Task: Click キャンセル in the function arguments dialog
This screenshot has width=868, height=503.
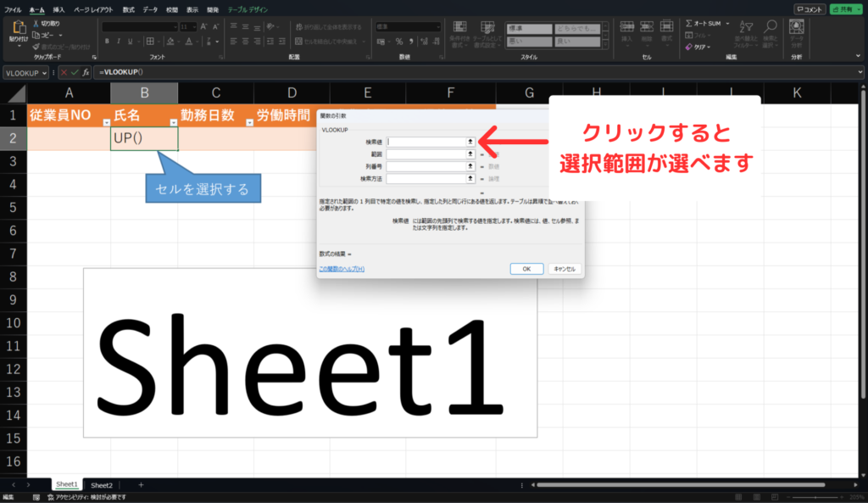Action: (x=565, y=269)
